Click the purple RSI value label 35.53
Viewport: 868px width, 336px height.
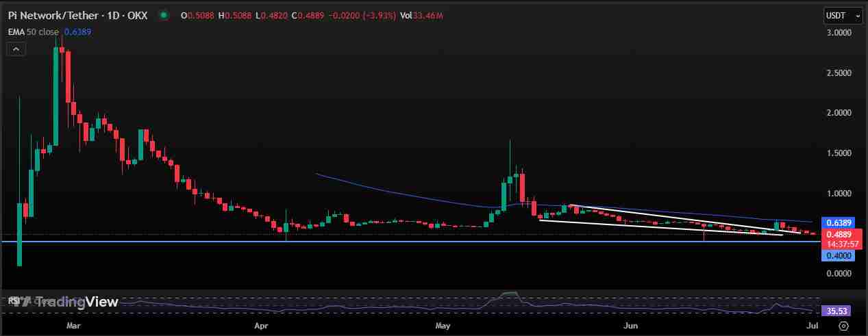click(x=839, y=311)
